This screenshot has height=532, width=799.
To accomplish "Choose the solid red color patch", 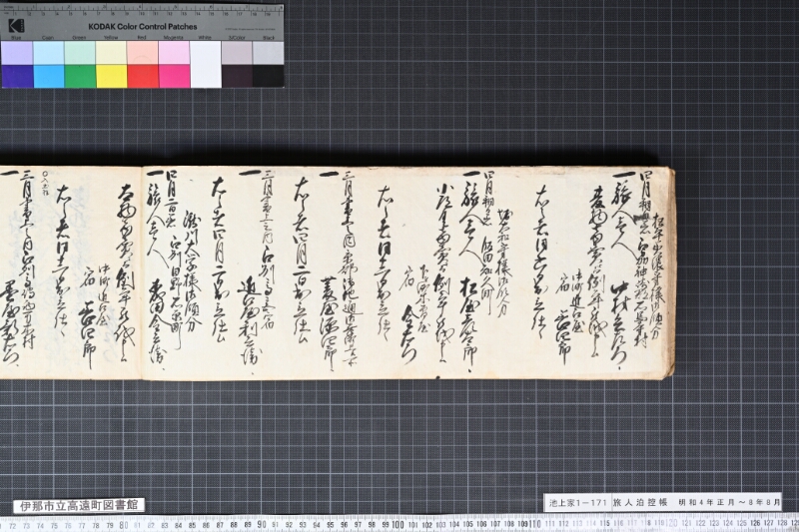I will [143, 76].
